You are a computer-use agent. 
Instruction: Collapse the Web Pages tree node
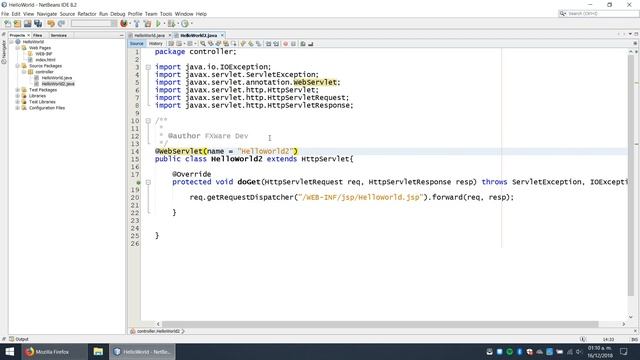[18, 48]
